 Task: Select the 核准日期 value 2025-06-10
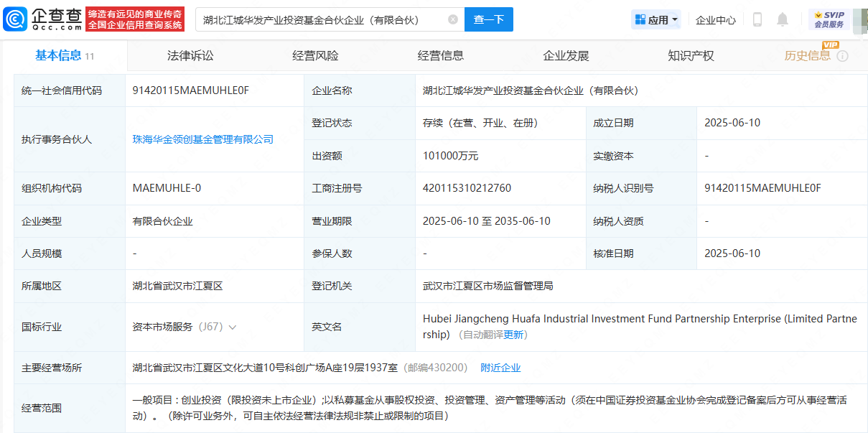coord(732,253)
